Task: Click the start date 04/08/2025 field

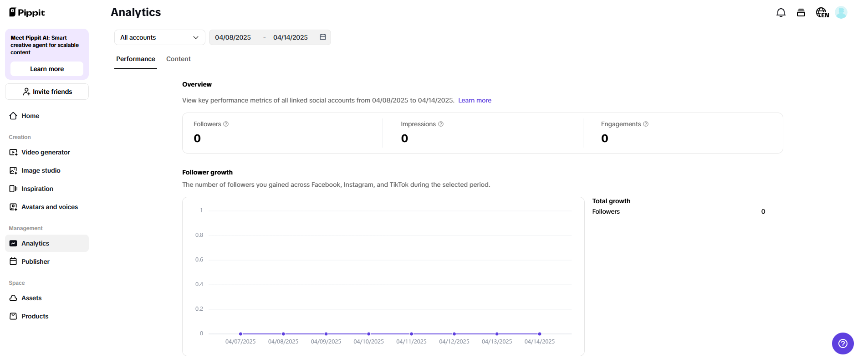Action: coord(233,37)
